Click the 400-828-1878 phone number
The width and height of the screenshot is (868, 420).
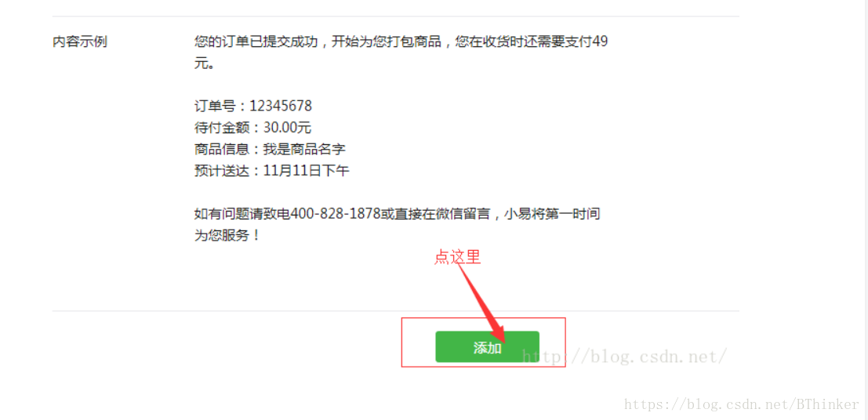[336, 214]
